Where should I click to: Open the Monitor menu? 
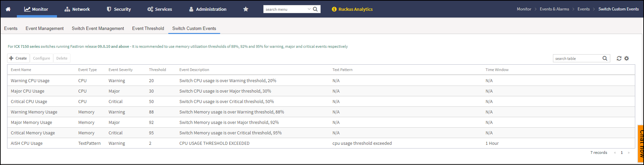click(x=36, y=9)
